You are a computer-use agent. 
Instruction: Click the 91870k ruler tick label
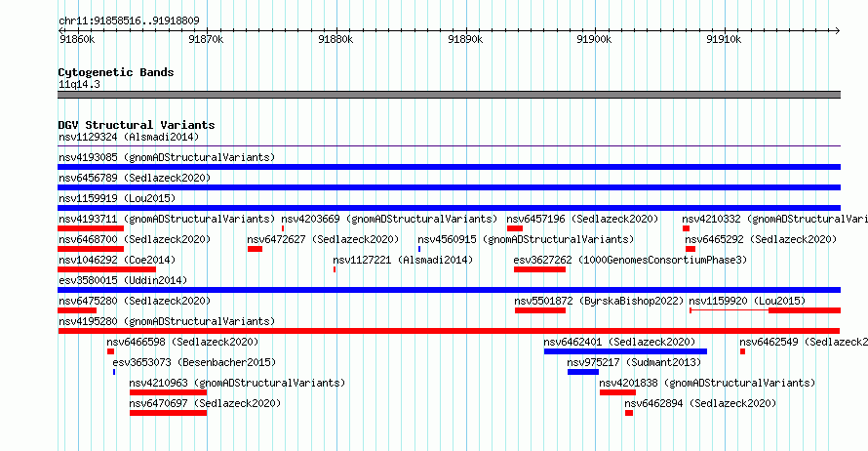point(206,39)
